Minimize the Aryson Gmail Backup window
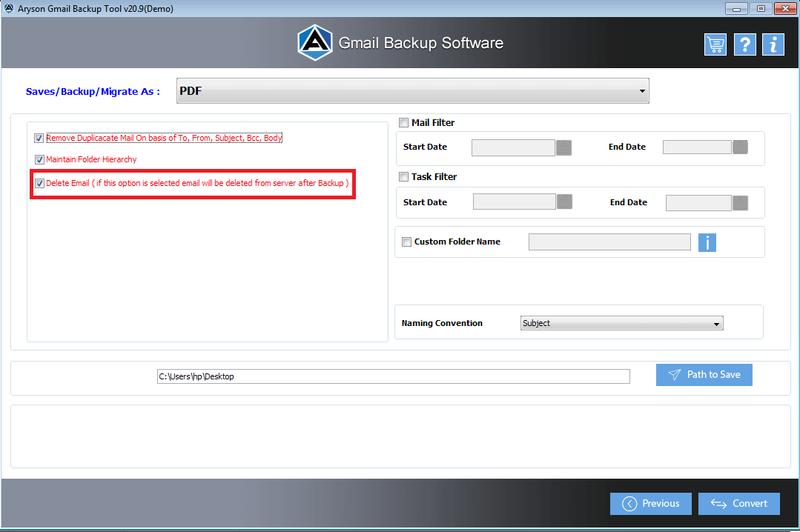 click(x=736, y=9)
